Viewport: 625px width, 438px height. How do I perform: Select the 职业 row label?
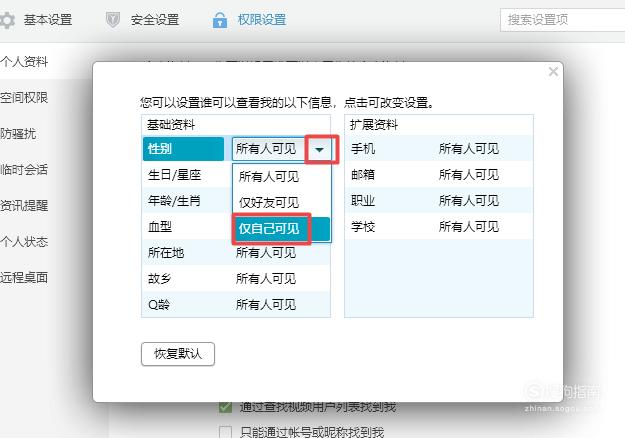pos(363,201)
